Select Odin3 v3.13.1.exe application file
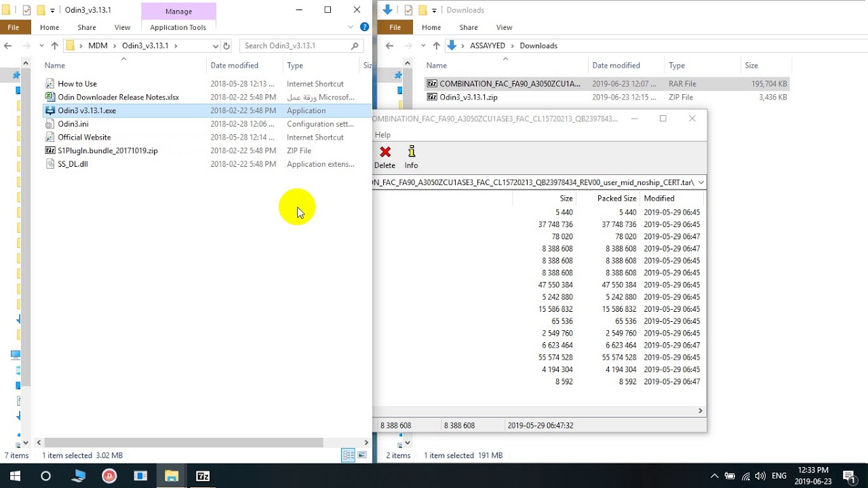The height and width of the screenshot is (488, 868). pyautogui.click(x=208, y=110)
